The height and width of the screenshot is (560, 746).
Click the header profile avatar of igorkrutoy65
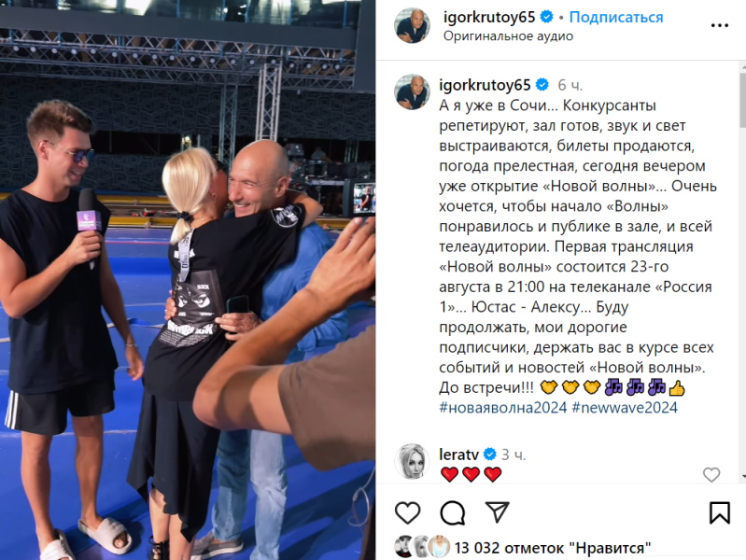click(x=412, y=26)
